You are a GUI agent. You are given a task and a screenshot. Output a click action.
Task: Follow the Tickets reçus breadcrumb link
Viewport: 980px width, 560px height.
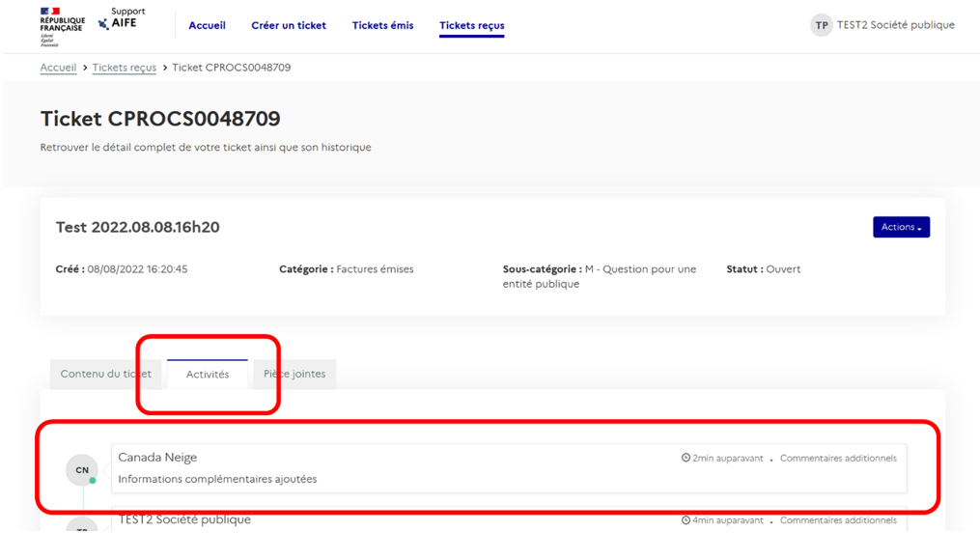coord(124,68)
